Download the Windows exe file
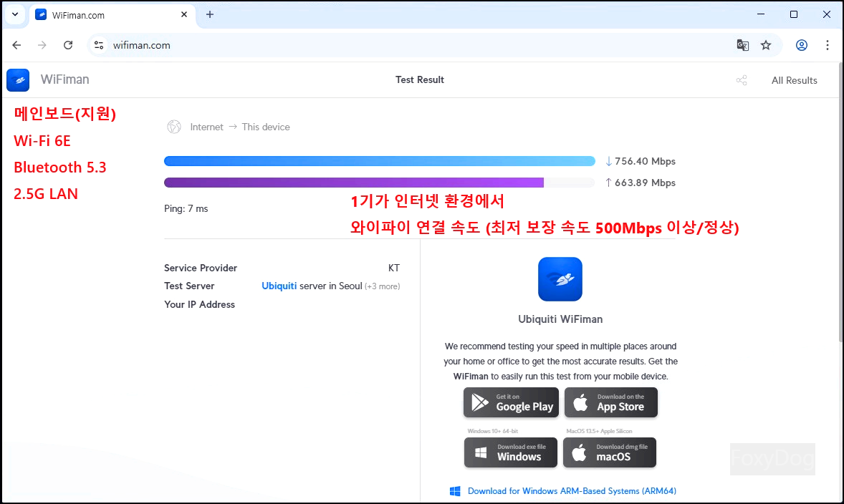This screenshot has width=844, height=504. point(510,452)
